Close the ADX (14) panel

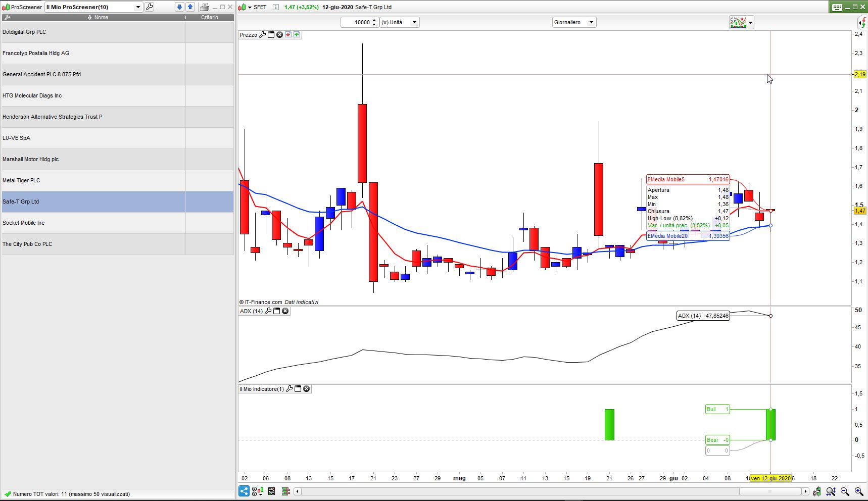tap(285, 311)
